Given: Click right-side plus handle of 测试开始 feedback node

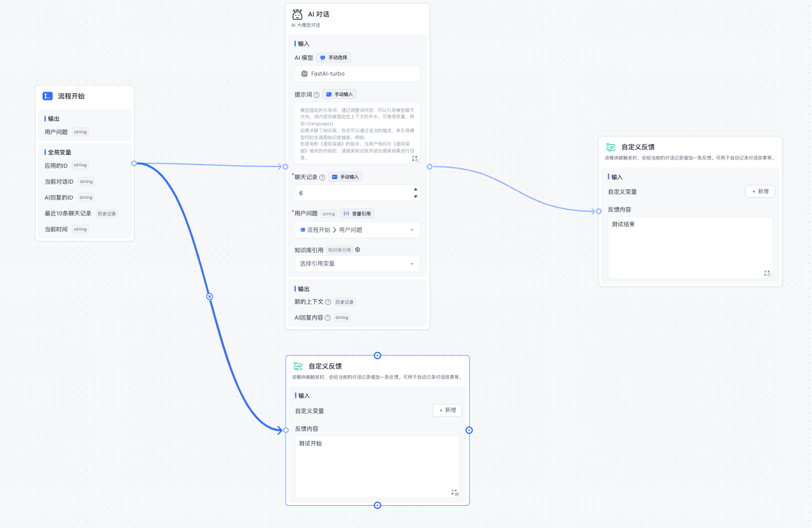Looking at the screenshot, I should click(x=469, y=430).
